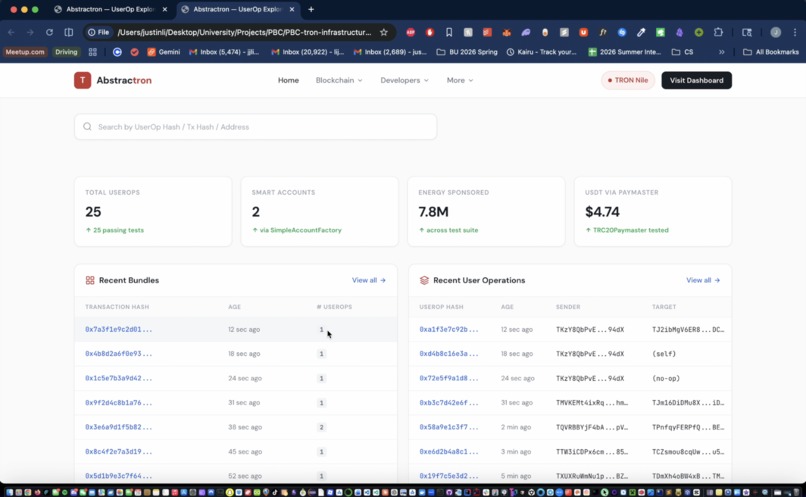Image resolution: width=806 pixels, height=497 pixels.
Task: Open bundle transaction 0x1c5e7b3a9d42
Action: tap(118, 378)
